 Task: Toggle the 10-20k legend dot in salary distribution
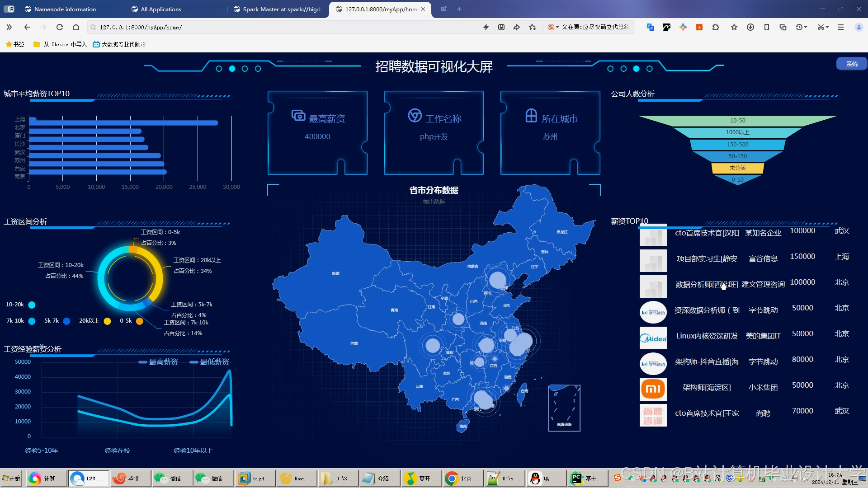[x=32, y=305]
